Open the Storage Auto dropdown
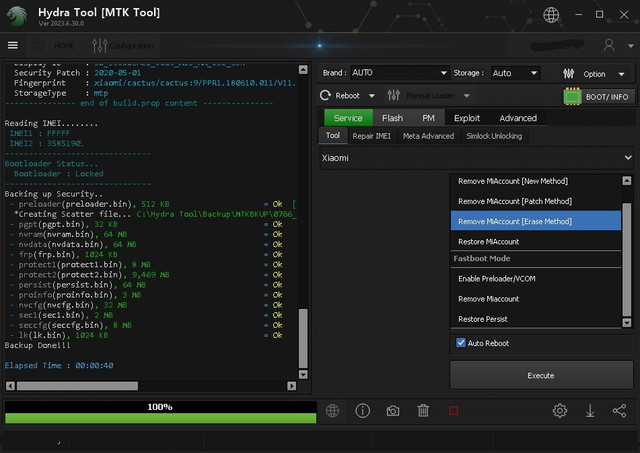Viewport: 640px width, 453px height. click(515, 73)
